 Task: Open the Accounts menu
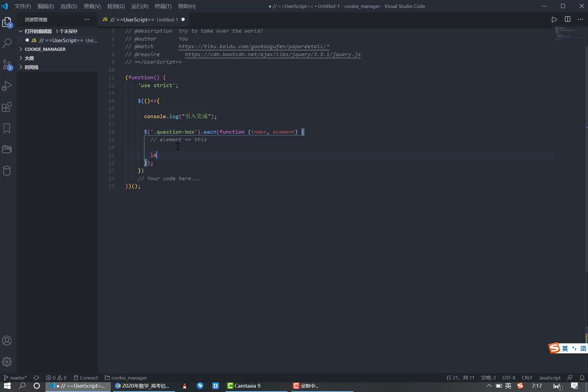[x=7, y=340]
